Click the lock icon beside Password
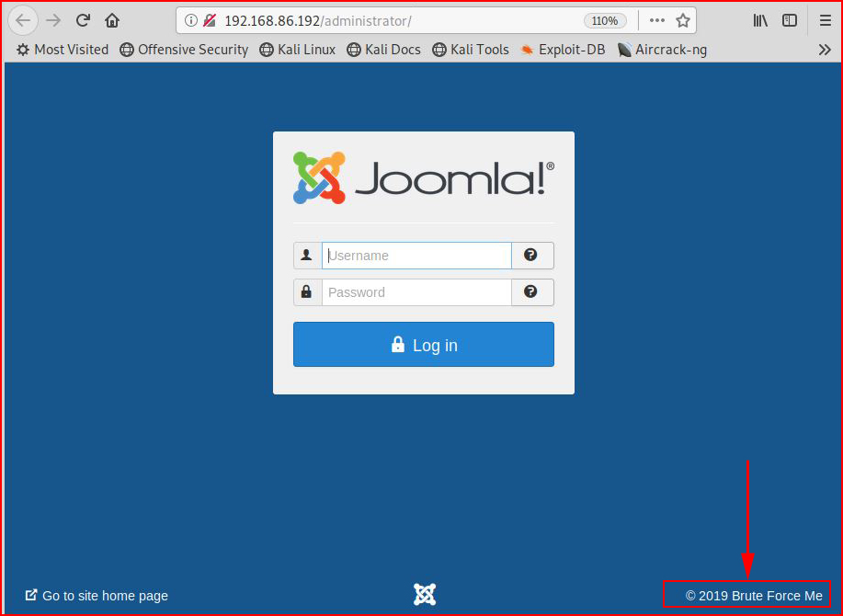This screenshot has width=843, height=616. 308,292
